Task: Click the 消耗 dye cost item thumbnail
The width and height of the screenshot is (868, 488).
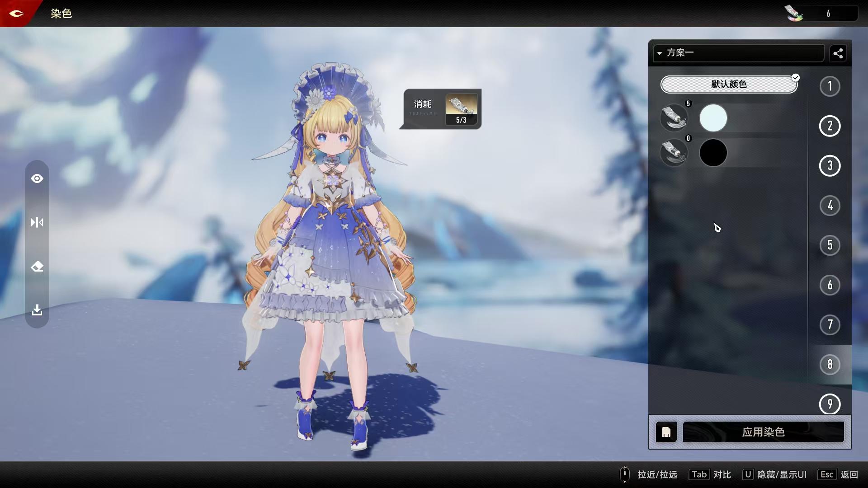Action: [x=461, y=109]
